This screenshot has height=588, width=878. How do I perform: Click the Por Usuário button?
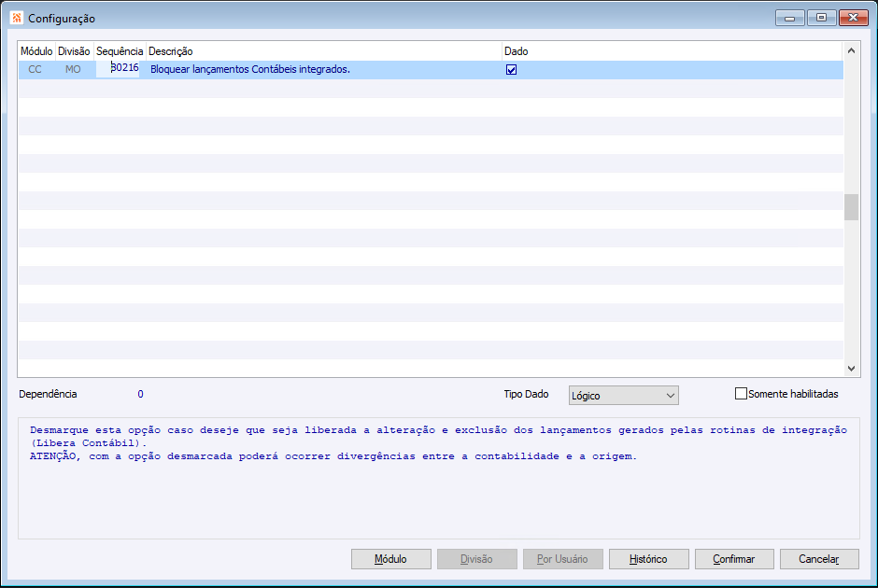(562, 559)
